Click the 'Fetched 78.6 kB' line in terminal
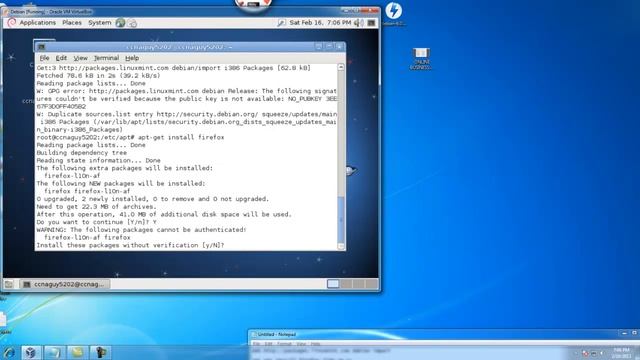640x360 pixels. point(98,76)
